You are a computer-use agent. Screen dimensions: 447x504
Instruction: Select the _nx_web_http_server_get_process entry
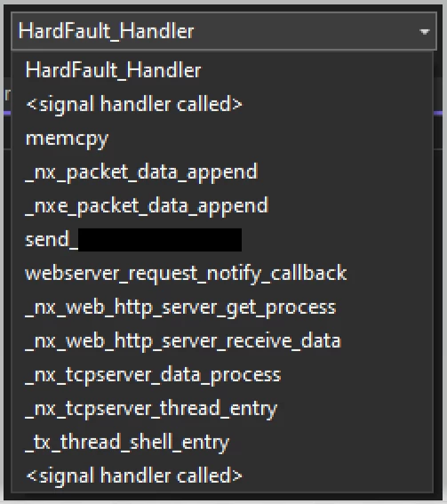pyautogui.click(x=223, y=308)
